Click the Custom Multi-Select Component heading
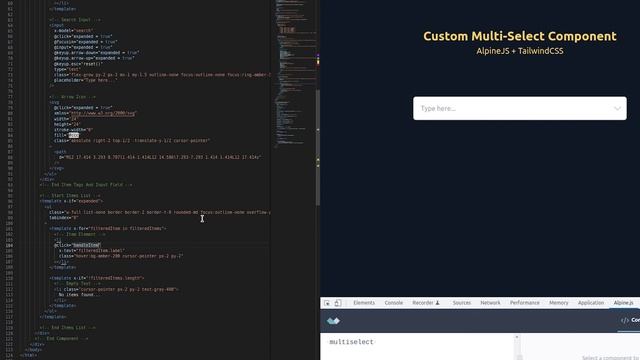 [x=520, y=36]
